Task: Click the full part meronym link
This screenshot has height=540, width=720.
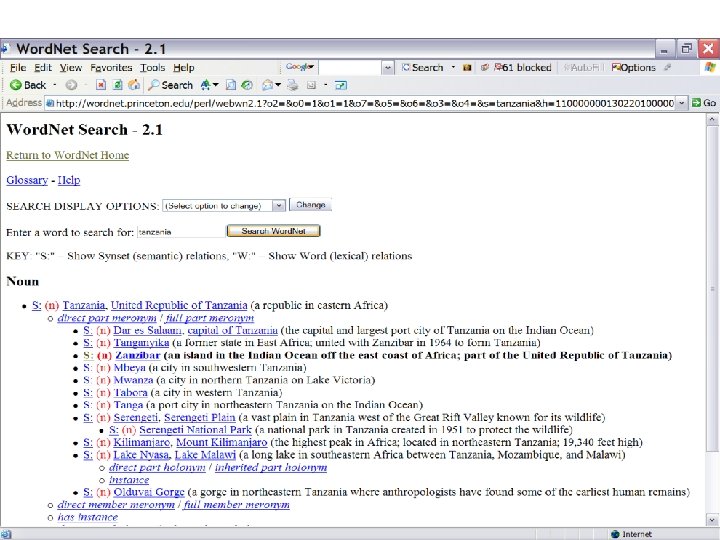Action: coord(210,318)
